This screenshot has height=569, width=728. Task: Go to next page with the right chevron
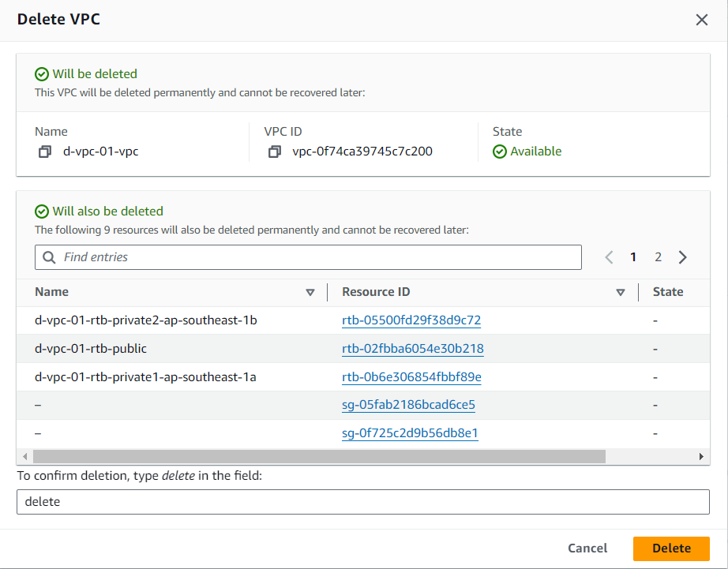pyautogui.click(x=683, y=256)
